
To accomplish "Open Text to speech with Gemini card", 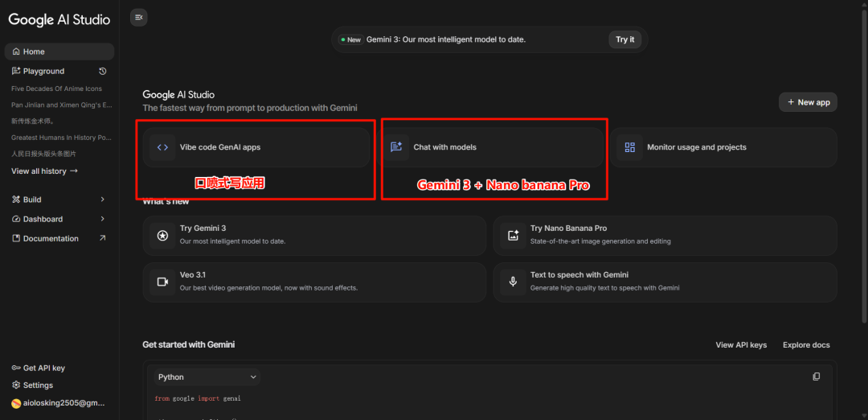I will 665,282.
